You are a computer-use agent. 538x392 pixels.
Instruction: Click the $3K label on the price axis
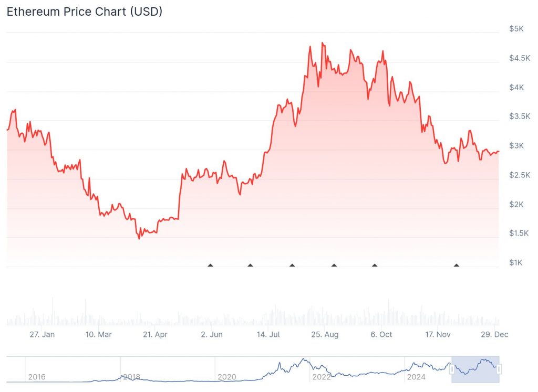(516, 145)
